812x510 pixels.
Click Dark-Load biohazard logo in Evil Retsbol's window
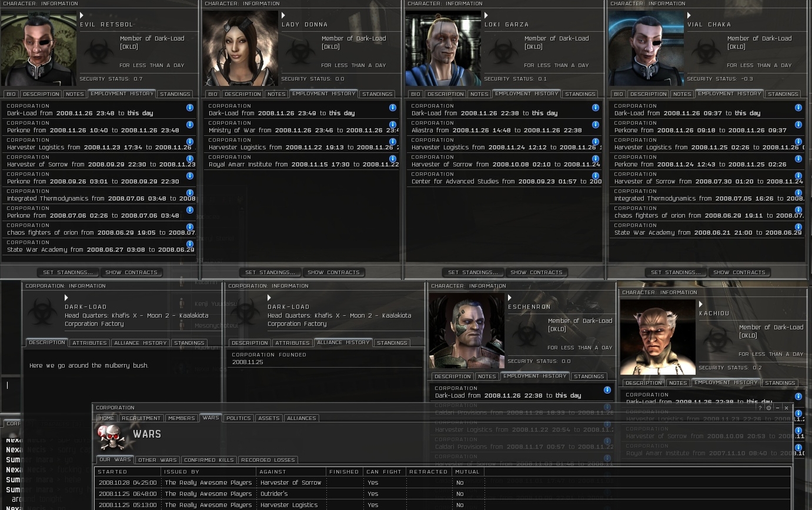tap(99, 52)
